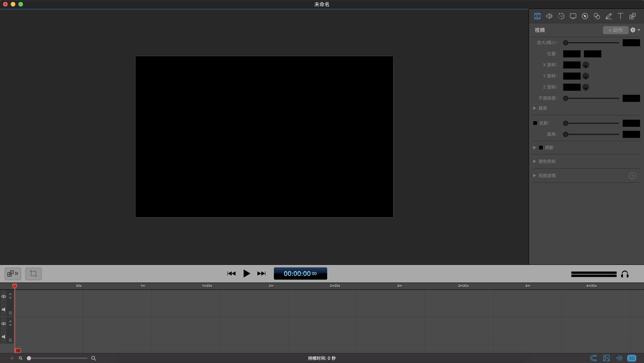Screen dimensions: 644x363
Task: Enable the 阴影 shadow checkbox
Action: pos(541,148)
